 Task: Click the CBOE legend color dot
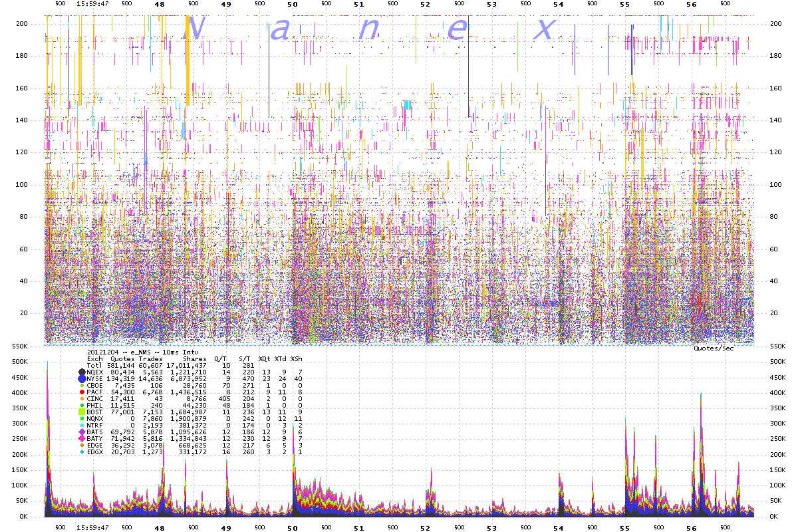point(82,385)
